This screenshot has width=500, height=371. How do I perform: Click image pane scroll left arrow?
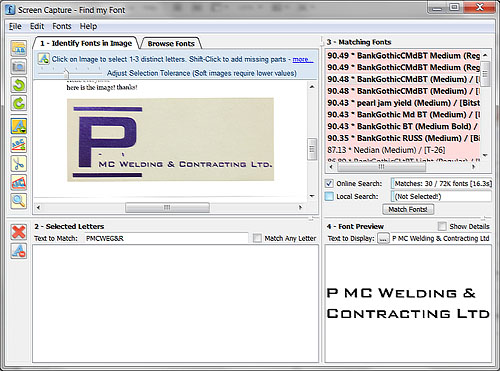pyautogui.click(x=38, y=207)
